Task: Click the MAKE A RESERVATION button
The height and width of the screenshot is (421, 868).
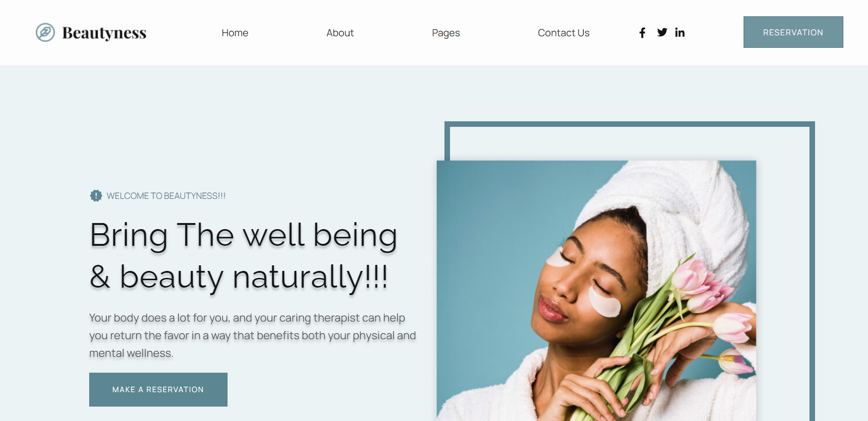Action: (x=158, y=389)
